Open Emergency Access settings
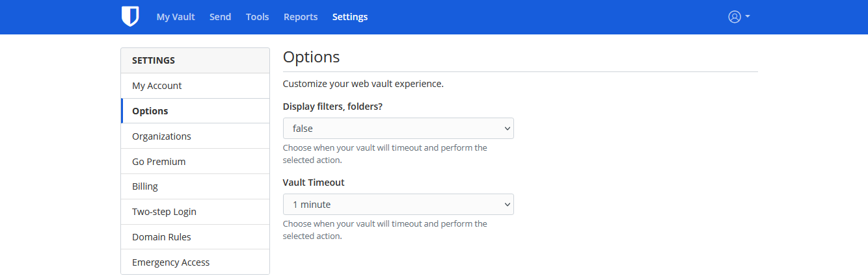This screenshot has width=868, height=278. [x=195, y=262]
